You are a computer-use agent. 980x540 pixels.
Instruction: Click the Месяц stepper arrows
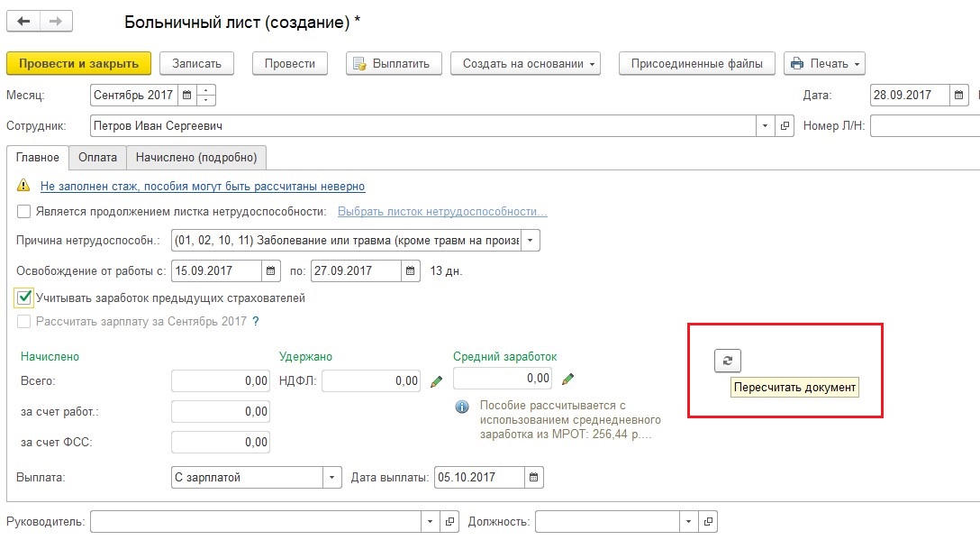(206, 95)
